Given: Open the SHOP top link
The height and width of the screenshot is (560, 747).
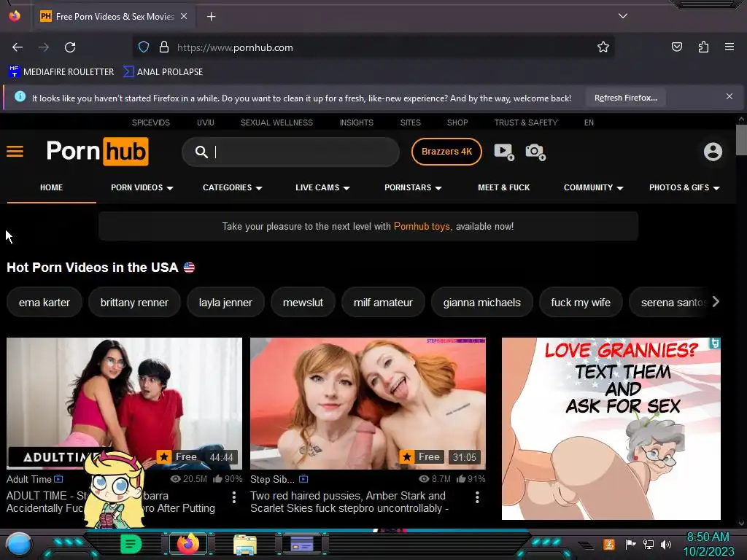Looking at the screenshot, I should [x=457, y=122].
